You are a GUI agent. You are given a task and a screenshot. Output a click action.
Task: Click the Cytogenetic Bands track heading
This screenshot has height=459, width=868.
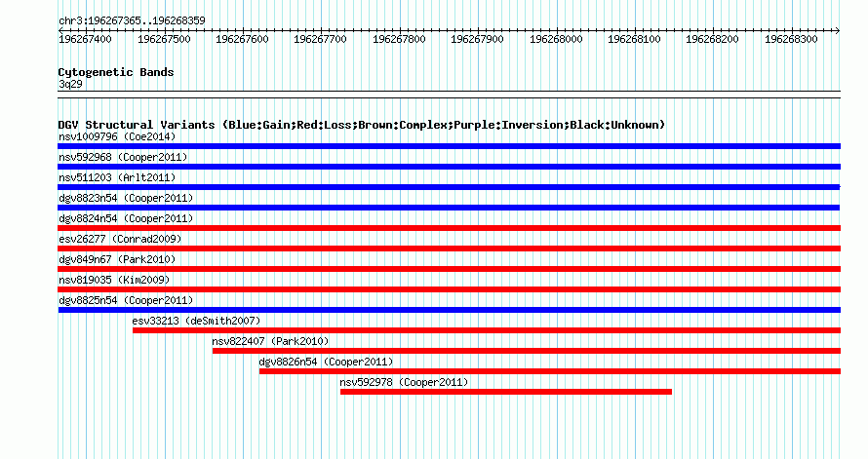click(116, 72)
